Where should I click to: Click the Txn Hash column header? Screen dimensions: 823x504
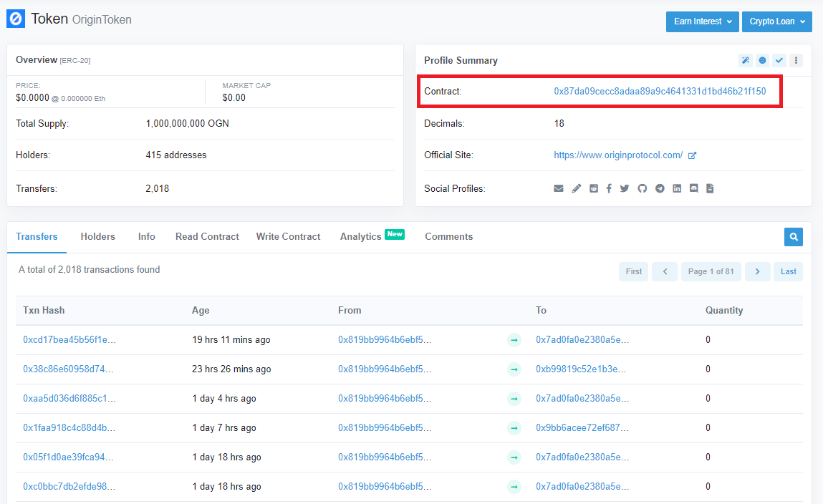(44, 311)
